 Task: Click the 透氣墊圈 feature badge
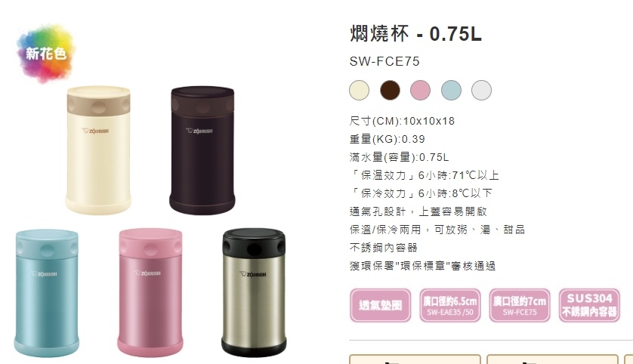point(380,306)
